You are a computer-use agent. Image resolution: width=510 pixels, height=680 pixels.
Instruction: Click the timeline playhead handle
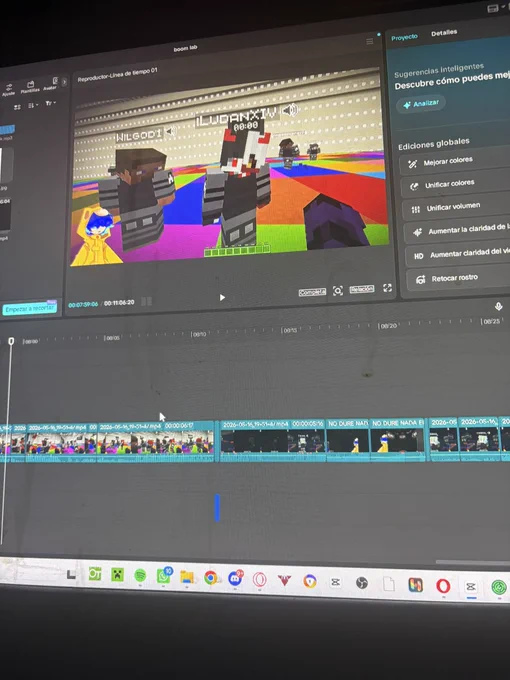pyautogui.click(x=11, y=341)
